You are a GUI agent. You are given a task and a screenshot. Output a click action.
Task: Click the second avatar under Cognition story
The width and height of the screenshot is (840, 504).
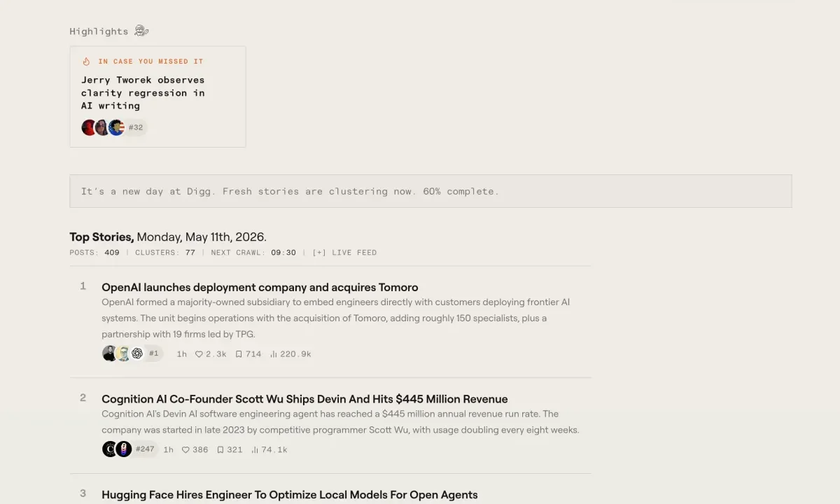coord(124,449)
